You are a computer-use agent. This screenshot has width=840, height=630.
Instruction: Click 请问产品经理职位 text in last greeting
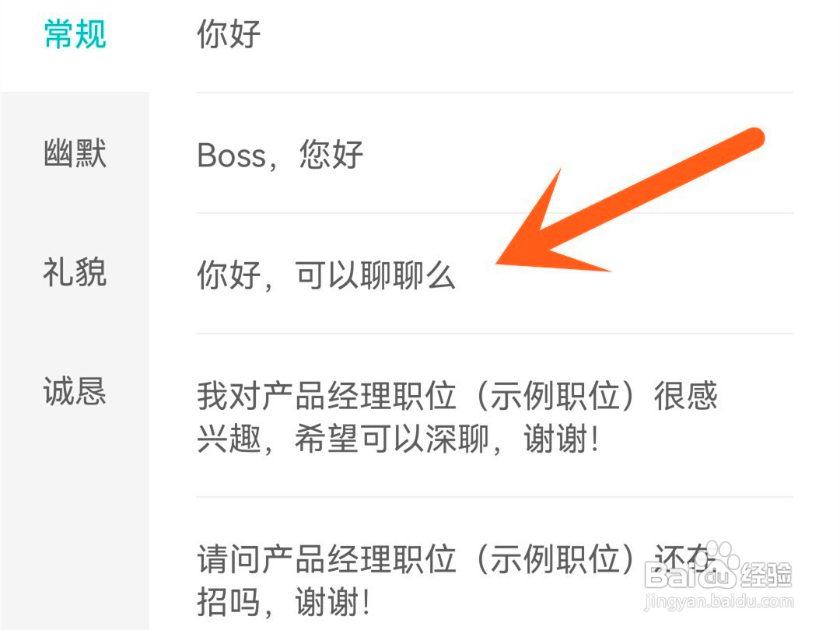pyautogui.click(x=327, y=558)
